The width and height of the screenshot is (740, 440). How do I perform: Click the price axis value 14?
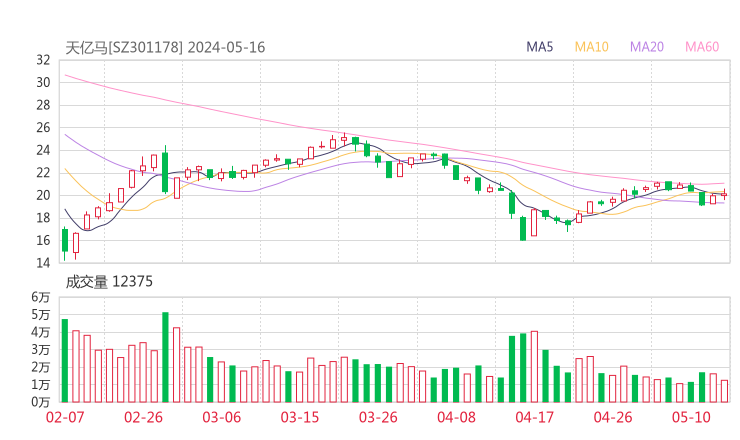tap(43, 263)
